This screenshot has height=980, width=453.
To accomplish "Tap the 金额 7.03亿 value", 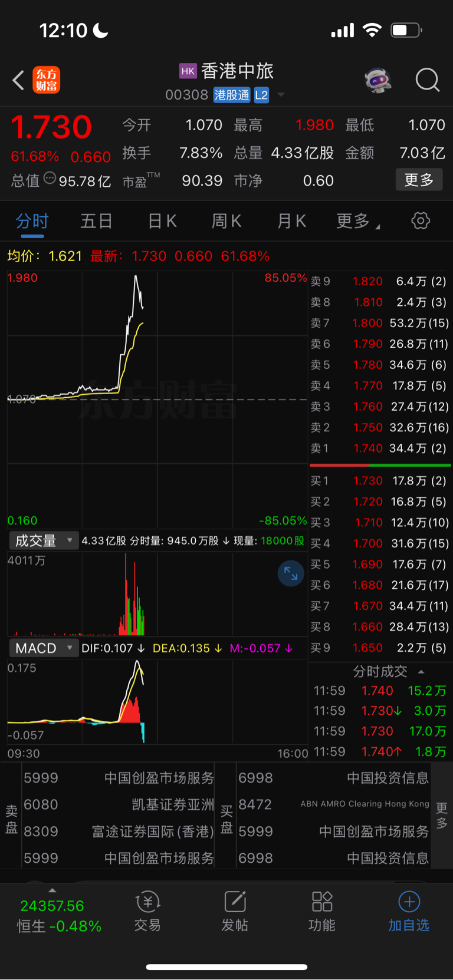I will [422, 153].
